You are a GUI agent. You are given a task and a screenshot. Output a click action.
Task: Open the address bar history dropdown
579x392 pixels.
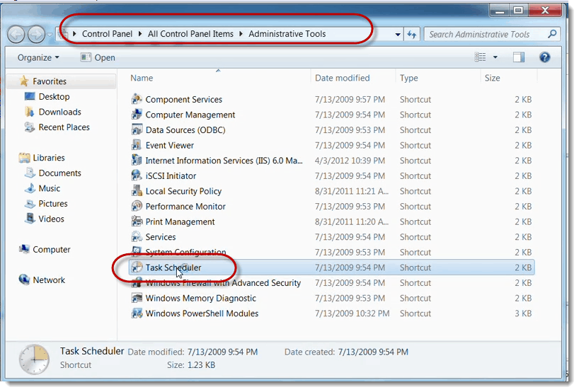coord(398,35)
